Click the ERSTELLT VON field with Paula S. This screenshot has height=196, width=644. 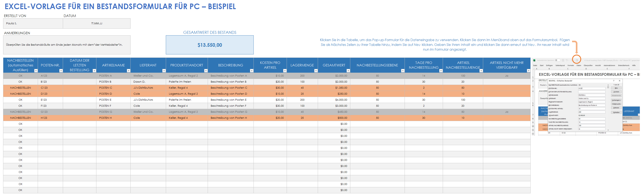point(33,23)
